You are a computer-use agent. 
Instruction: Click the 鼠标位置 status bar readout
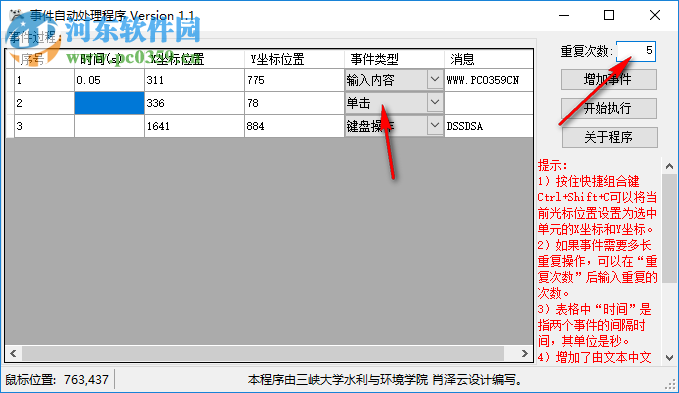57,380
